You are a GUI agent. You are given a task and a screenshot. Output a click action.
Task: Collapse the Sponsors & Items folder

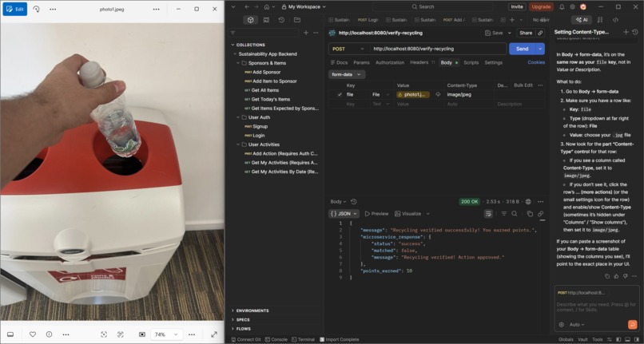(238, 63)
